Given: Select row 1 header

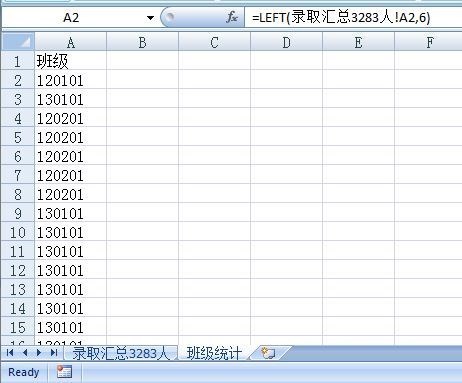Looking at the screenshot, I should point(18,61).
